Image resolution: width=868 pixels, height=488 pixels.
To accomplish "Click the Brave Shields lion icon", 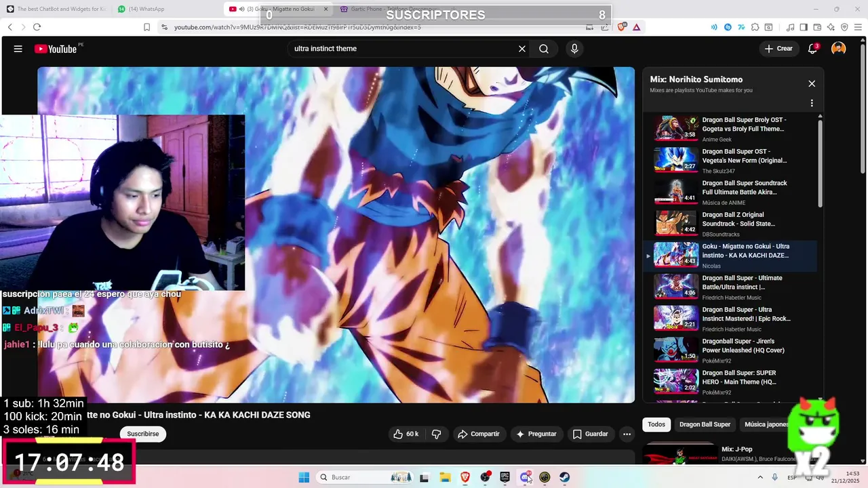I will pos(623,27).
